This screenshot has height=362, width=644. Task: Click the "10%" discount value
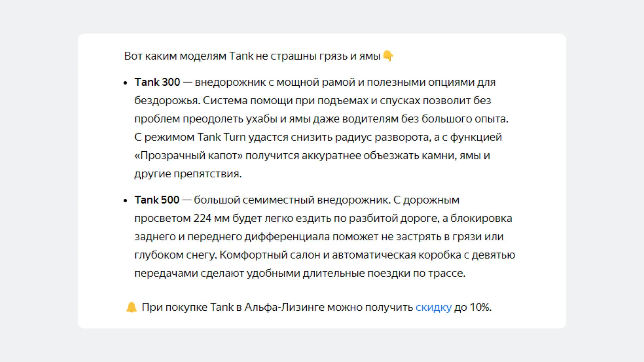[480, 307]
